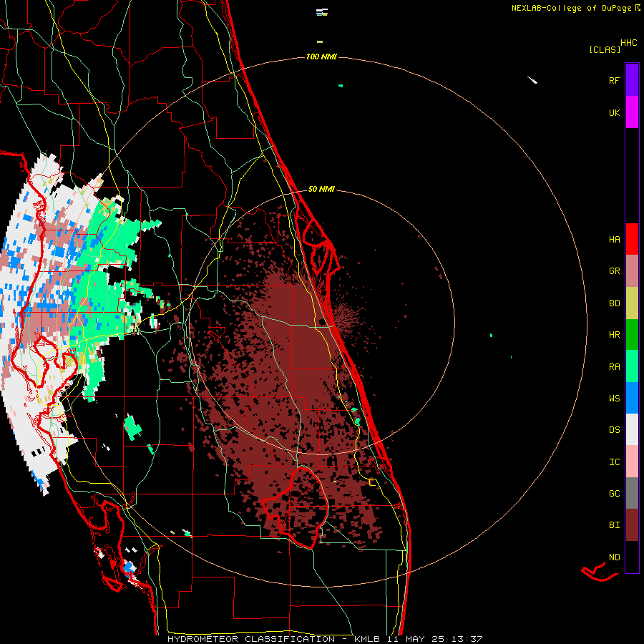Click the brown BI legend swatch
644x644 pixels.
[x=632, y=525]
